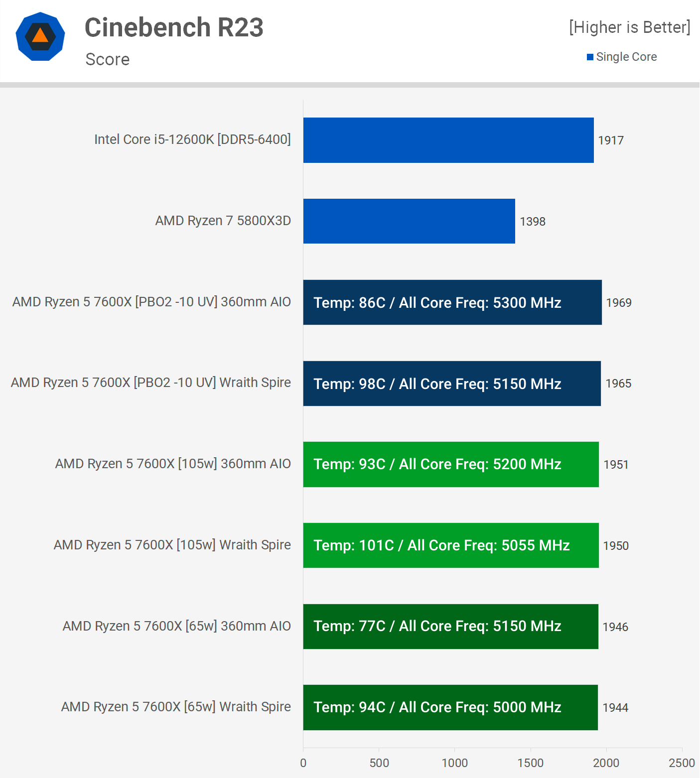The height and width of the screenshot is (778, 700).
Task: Click the Intel Core i5-12600K [DDR5-6400] label
Action: [x=192, y=139]
